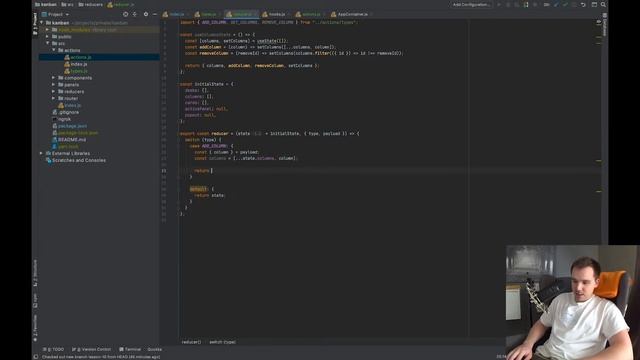This screenshot has width=640, height=360.
Task: Toggle the Database tool window on right edge
Action: click(604, 25)
